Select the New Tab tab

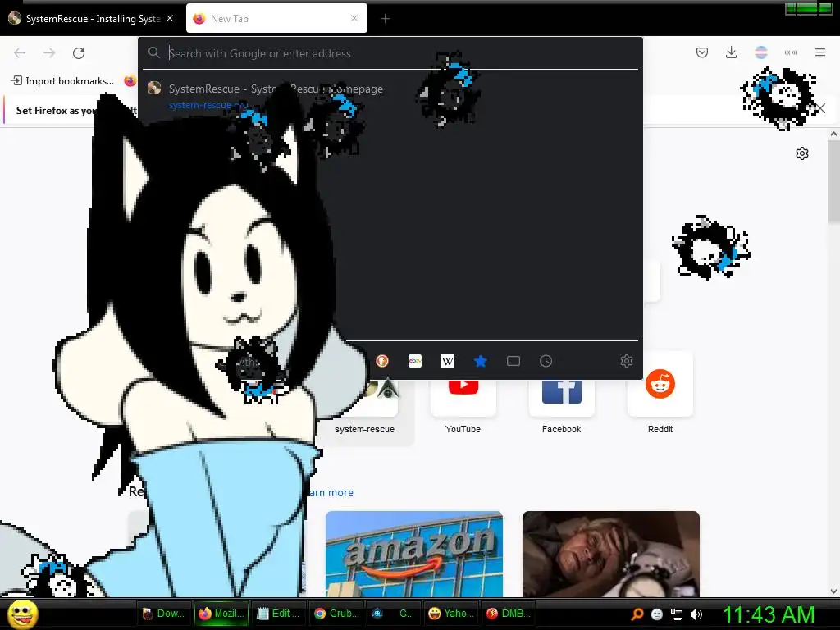(x=276, y=19)
